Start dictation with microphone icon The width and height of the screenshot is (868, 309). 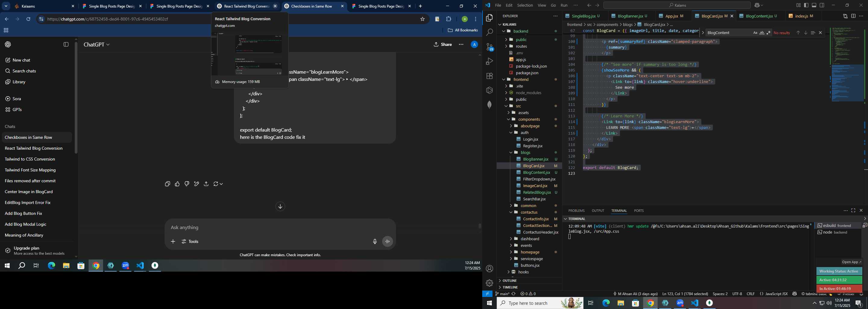coord(375,241)
